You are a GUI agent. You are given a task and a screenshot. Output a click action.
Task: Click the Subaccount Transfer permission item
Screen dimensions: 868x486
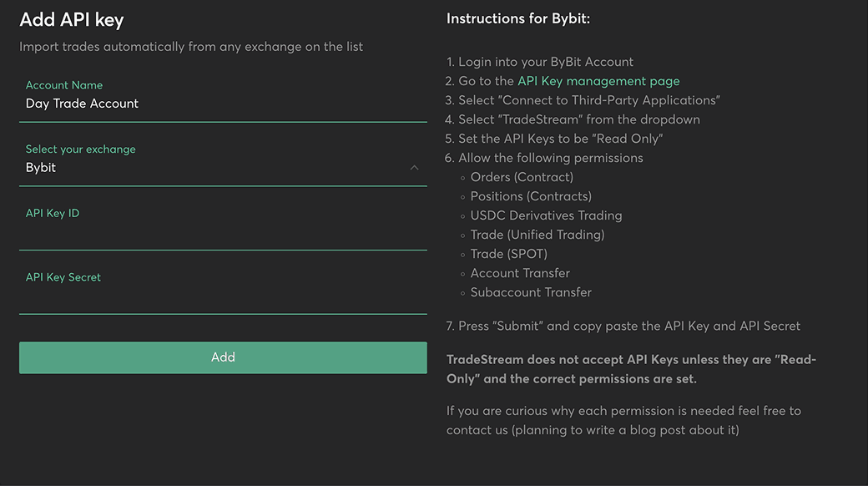point(531,292)
